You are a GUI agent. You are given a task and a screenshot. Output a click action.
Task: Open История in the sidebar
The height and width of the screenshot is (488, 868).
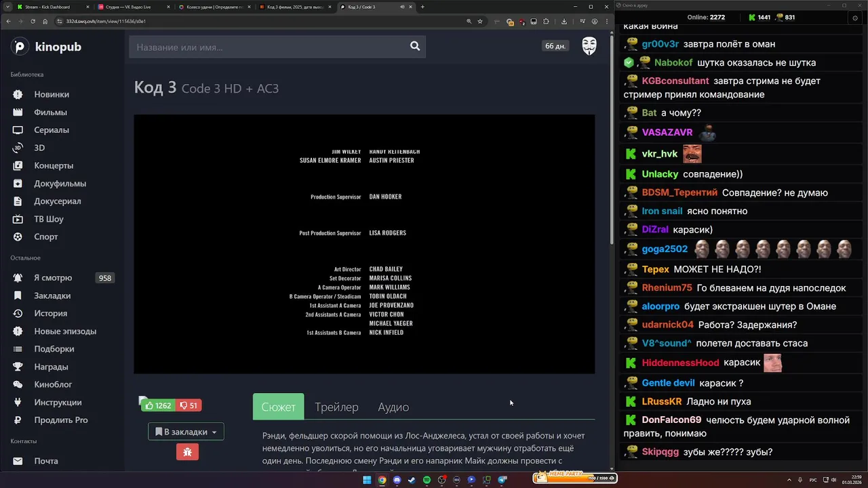(51, 313)
